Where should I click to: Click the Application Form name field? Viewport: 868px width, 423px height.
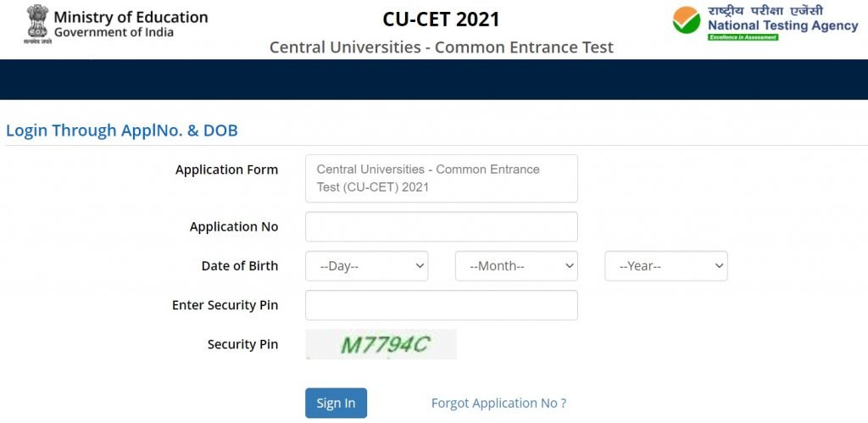click(x=441, y=178)
